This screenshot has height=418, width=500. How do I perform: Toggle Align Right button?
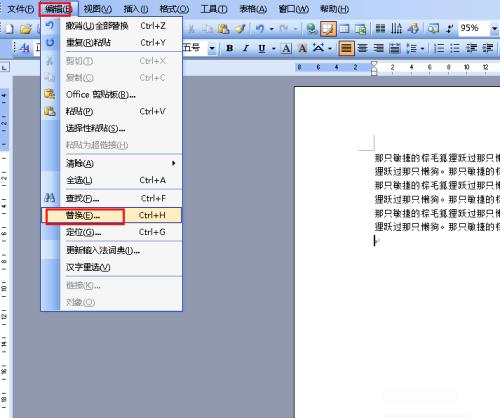(x=378, y=49)
